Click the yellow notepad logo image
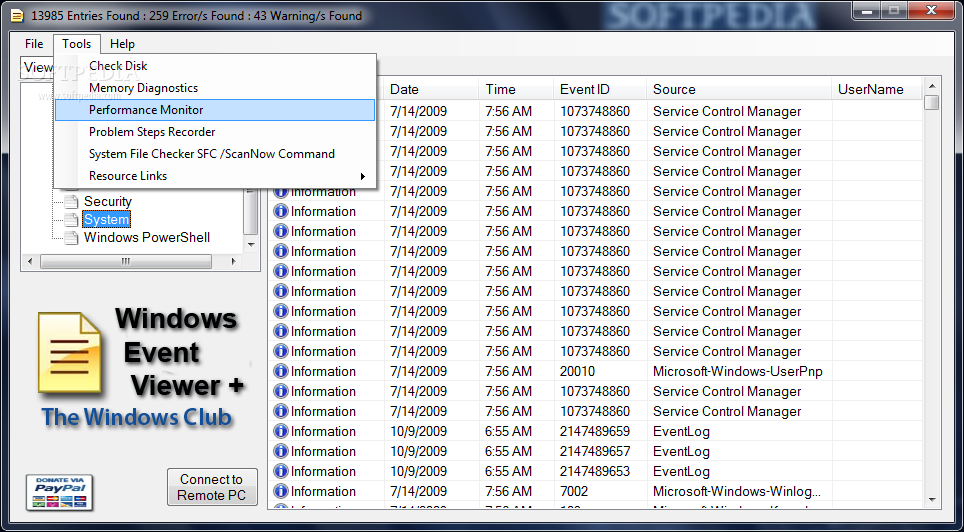Image resolution: width=964 pixels, height=532 pixels. click(69, 353)
